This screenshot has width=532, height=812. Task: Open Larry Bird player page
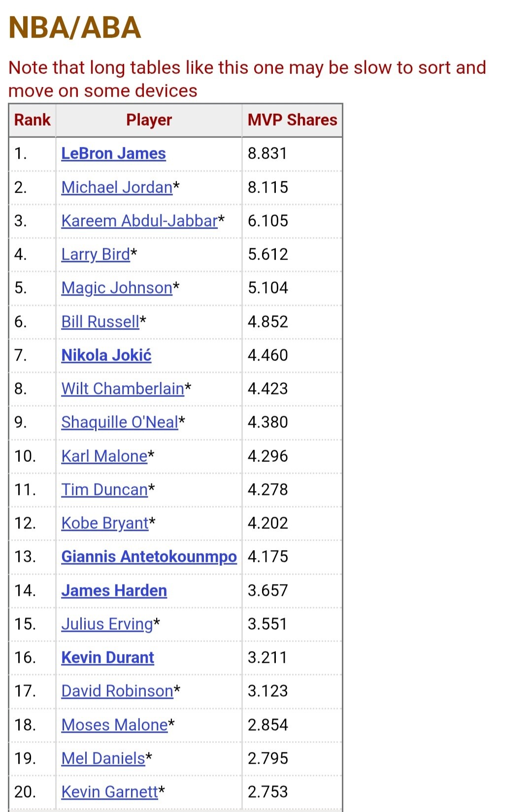tap(96, 254)
